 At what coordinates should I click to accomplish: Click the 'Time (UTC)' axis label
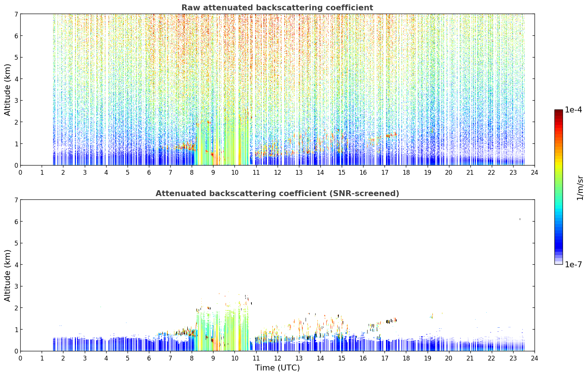[277, 368]
